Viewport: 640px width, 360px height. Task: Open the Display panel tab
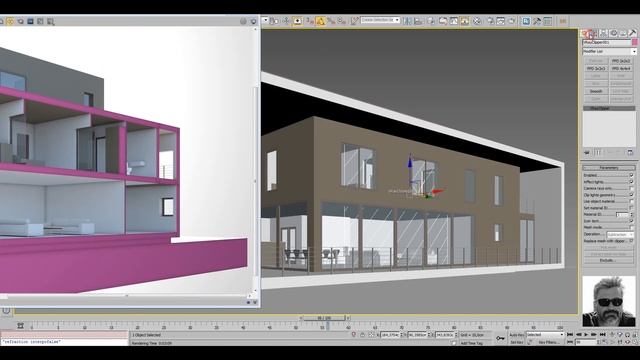(x=623, y=33)
